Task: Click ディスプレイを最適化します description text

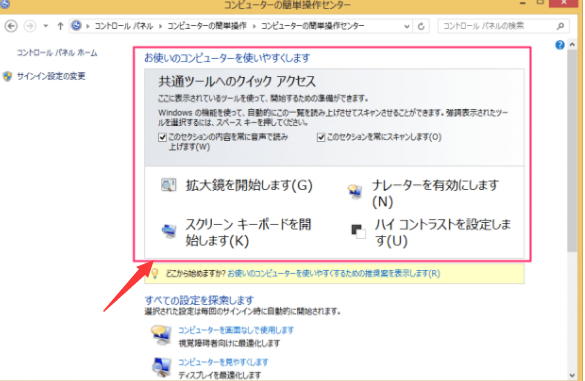Action: [219, 375]
